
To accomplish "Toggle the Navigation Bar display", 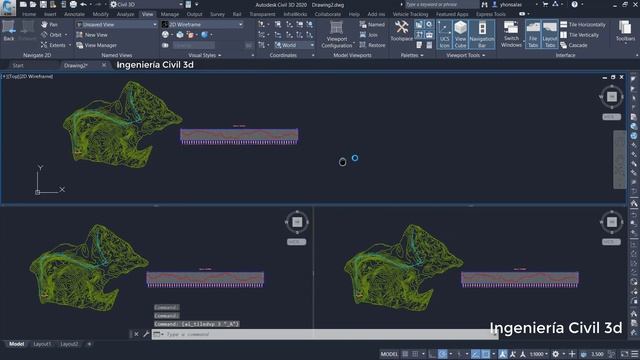I will pos(482,34).
